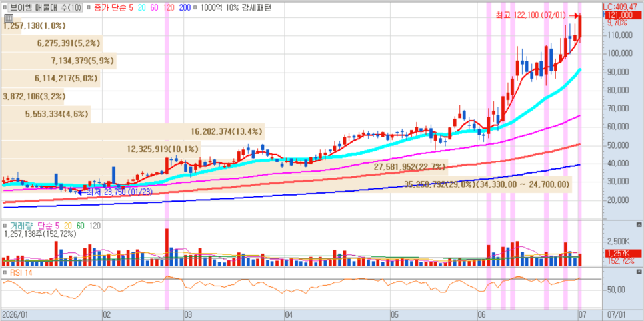The image size is (644, 321).
Task: Click the 2026/01 date axis label
Action: tap(14, 315)
